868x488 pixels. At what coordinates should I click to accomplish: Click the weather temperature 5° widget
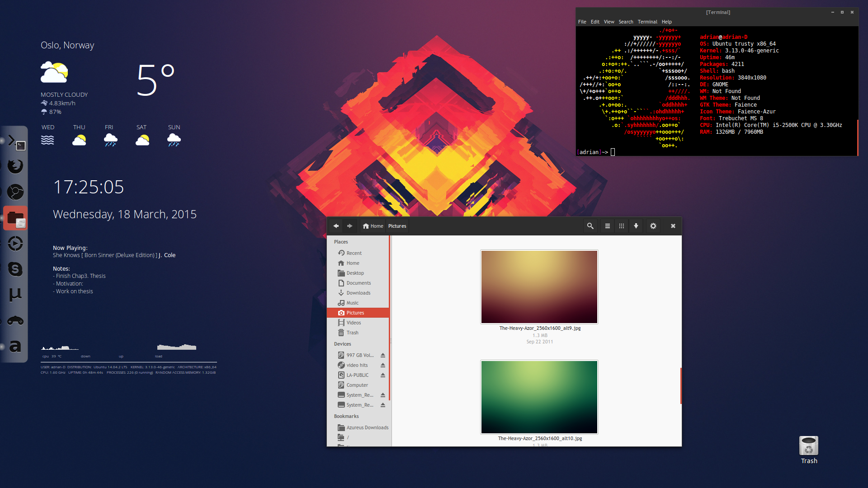click(x=156, y=80)
